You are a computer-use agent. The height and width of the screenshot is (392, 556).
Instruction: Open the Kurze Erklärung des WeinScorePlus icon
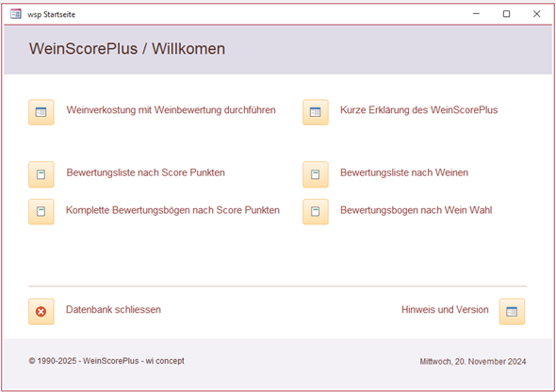point(316,112)
